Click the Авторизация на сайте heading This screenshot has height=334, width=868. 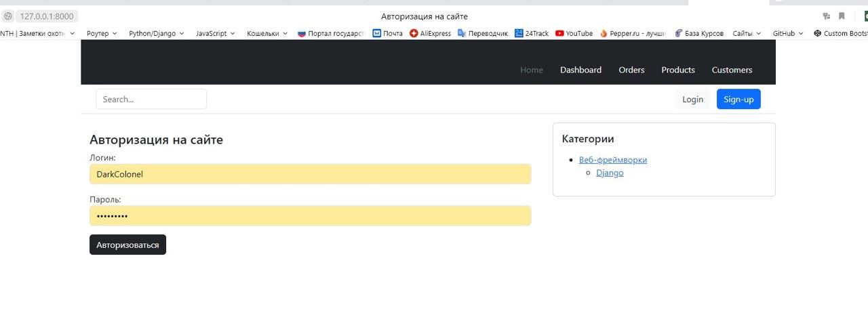pos(156,140)
